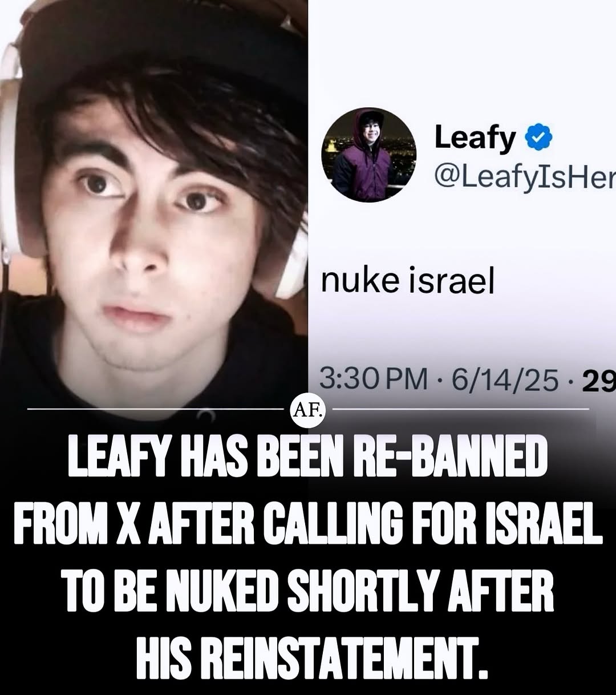Open the @LeafyIsHer handle
The image size is (616, 695).
(525, 179)
